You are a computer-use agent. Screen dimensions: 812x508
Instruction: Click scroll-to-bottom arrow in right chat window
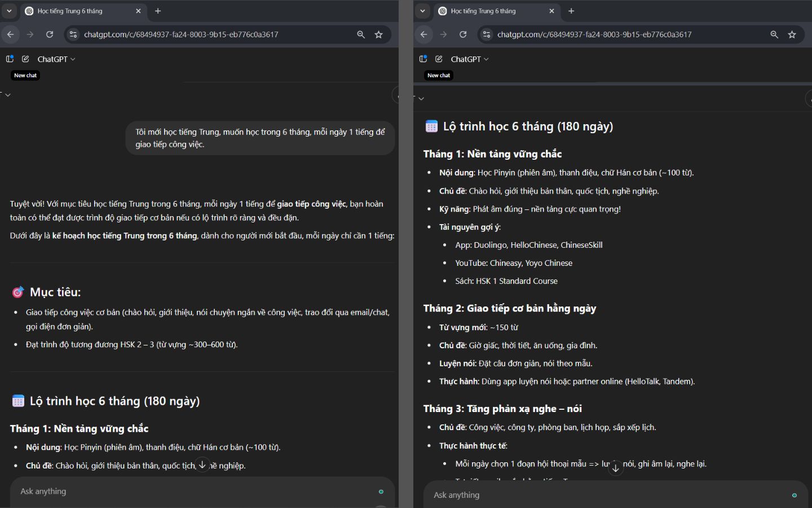click(x=616, y=468)
